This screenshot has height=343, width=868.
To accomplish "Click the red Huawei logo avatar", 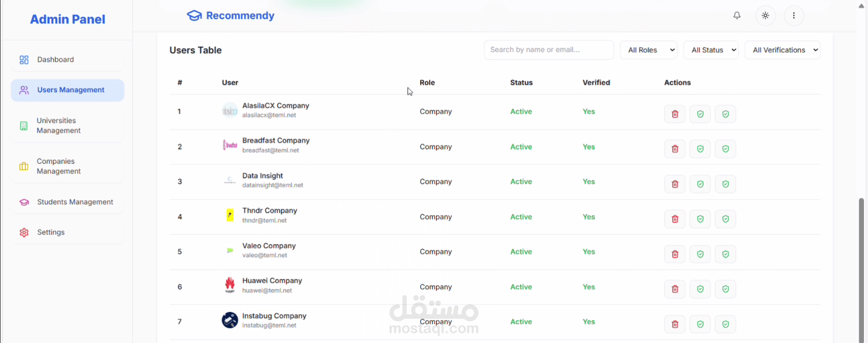I will point(230,285).
